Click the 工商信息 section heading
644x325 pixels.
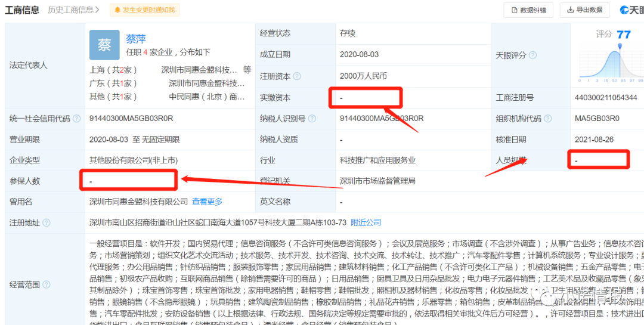22,10
